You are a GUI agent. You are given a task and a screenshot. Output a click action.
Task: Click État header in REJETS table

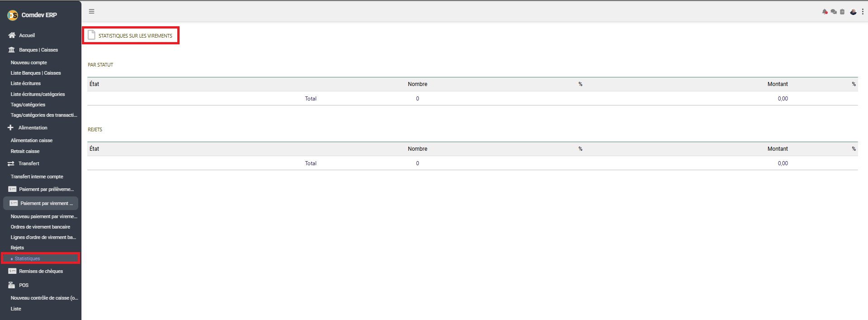94,148
